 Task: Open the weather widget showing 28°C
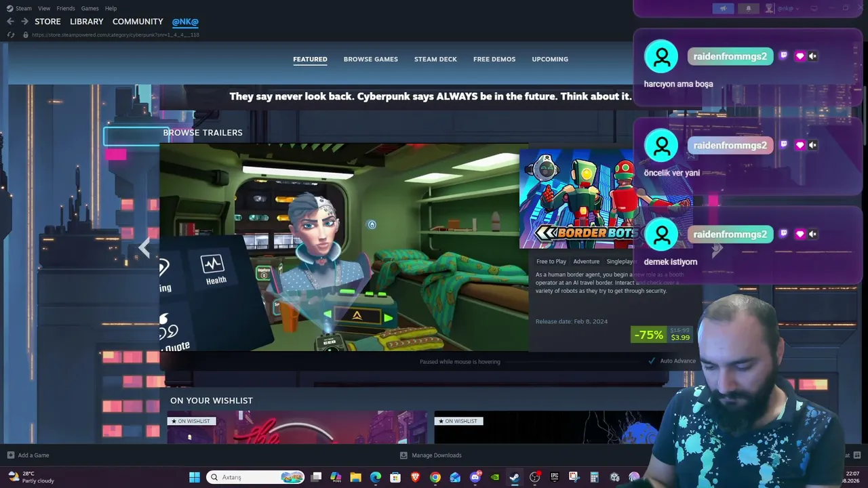click(31, 477)
